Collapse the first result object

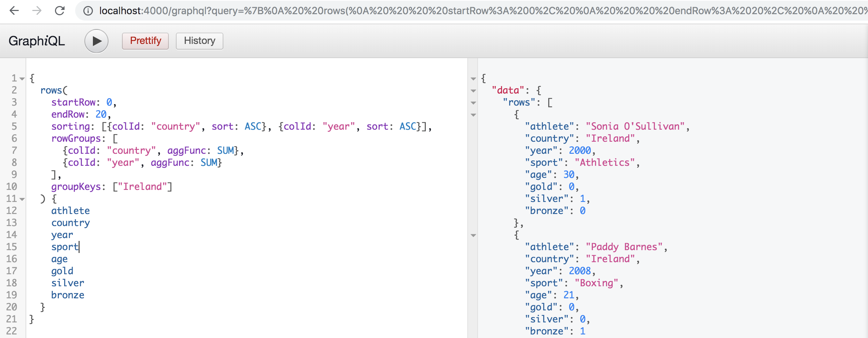(474, 115)
